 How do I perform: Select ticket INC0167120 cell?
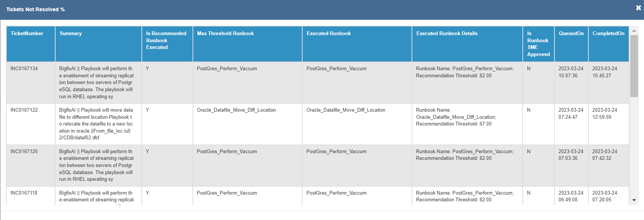[x=24, y=152]
